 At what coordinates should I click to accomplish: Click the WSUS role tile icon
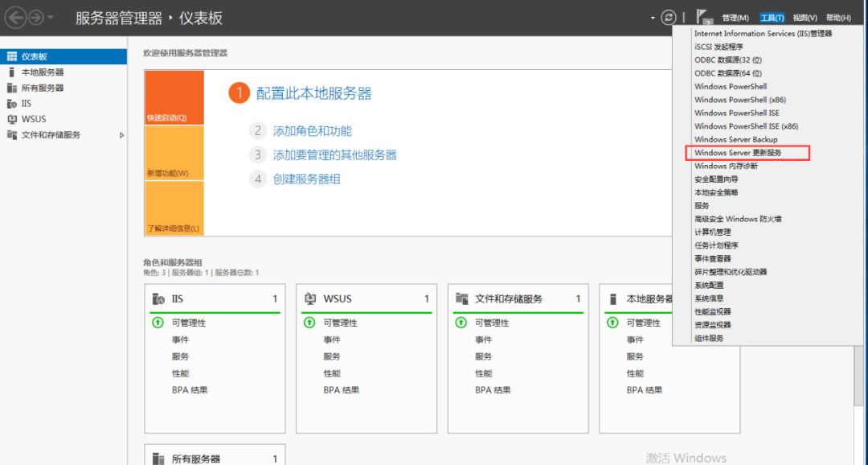point(310,299)
